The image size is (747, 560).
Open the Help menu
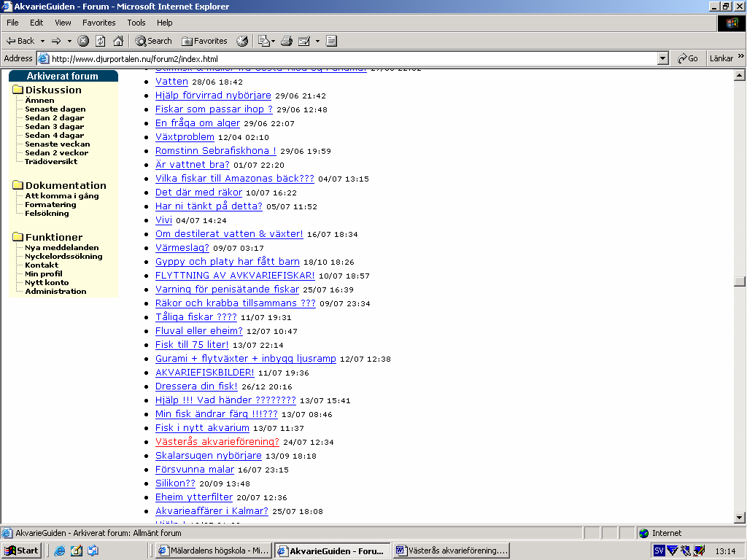tap(164, 23)
